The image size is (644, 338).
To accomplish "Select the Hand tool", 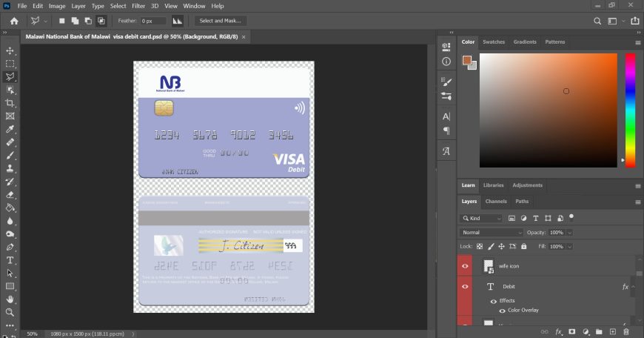I will tap(10, 299).
